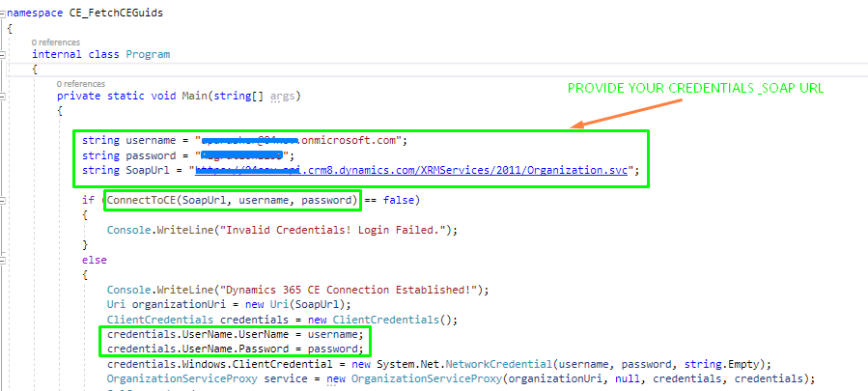Collapse the Main method outline marker
This screenshot has width=868, height=391.
point(4,97)
